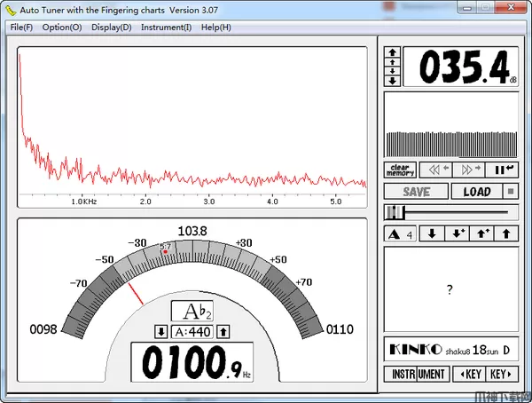Viewport: 532px width, 403px height.
Task: Click the LOAD button
Action: click(476, 191)
